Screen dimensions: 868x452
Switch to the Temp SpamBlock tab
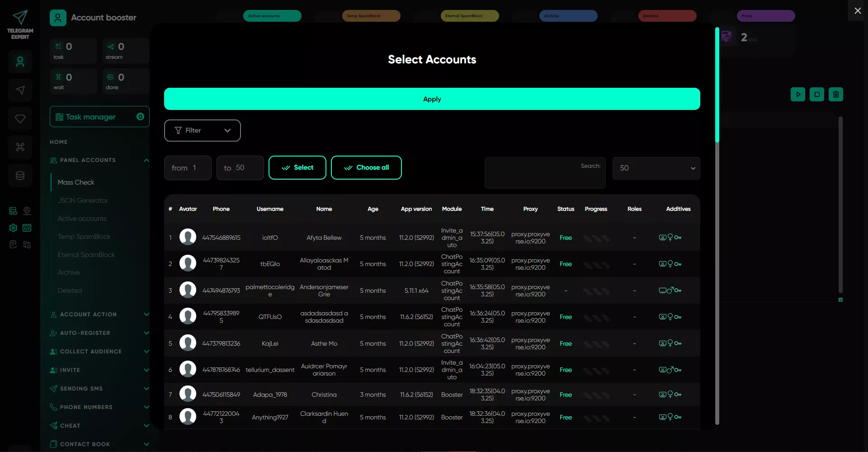[371, 16]
